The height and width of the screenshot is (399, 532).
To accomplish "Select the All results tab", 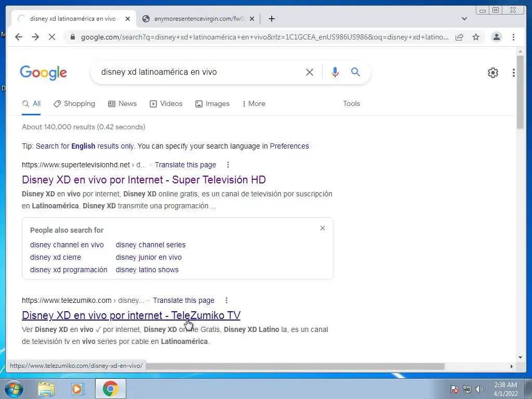I will coord(31,104).
